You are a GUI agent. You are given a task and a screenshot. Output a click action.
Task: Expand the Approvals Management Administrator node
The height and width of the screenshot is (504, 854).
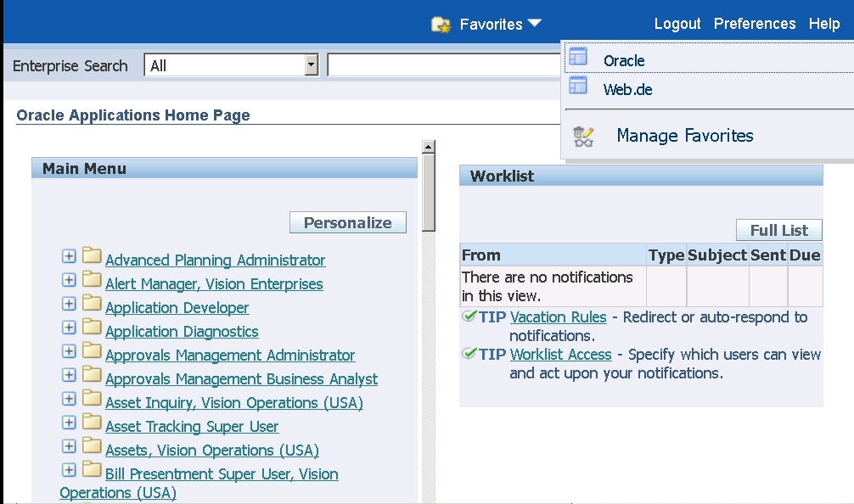click(69, 351)
